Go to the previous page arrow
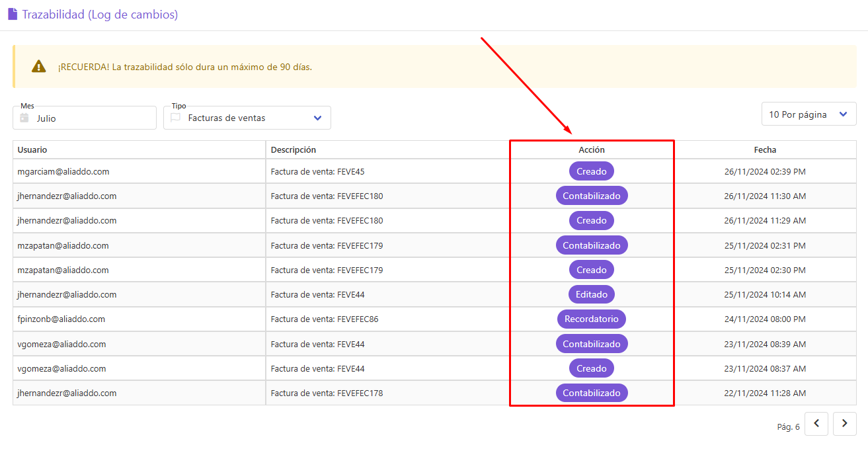 click(816, 424)
